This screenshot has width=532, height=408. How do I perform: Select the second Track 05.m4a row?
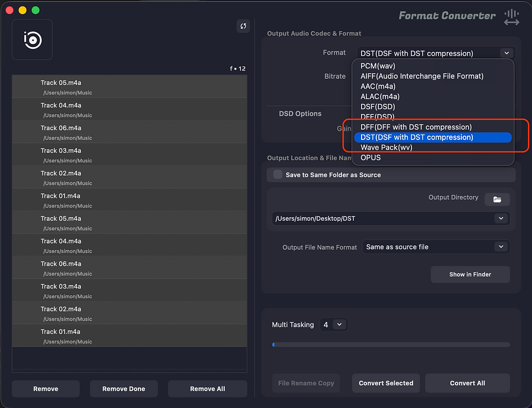pyautogui.click(x=130, y=222)
